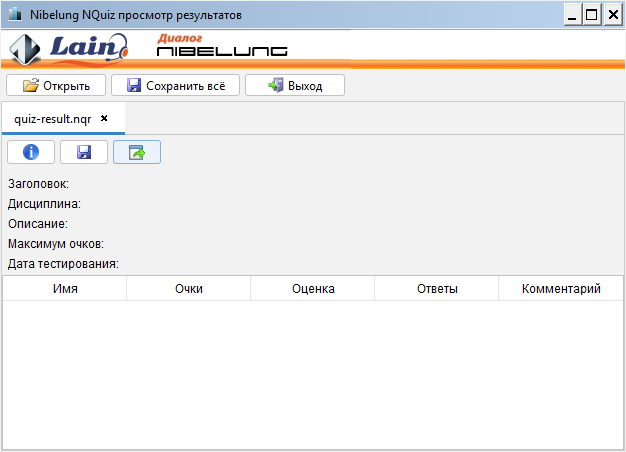Click the Ответы column header
The image size is (626, 452).
click(437, 288)
